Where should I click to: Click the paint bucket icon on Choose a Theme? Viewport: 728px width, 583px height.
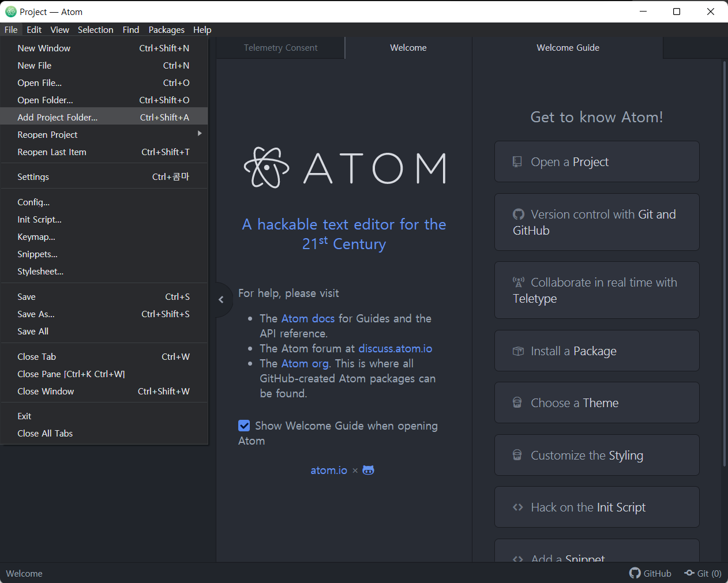click(x=517, y=403)
